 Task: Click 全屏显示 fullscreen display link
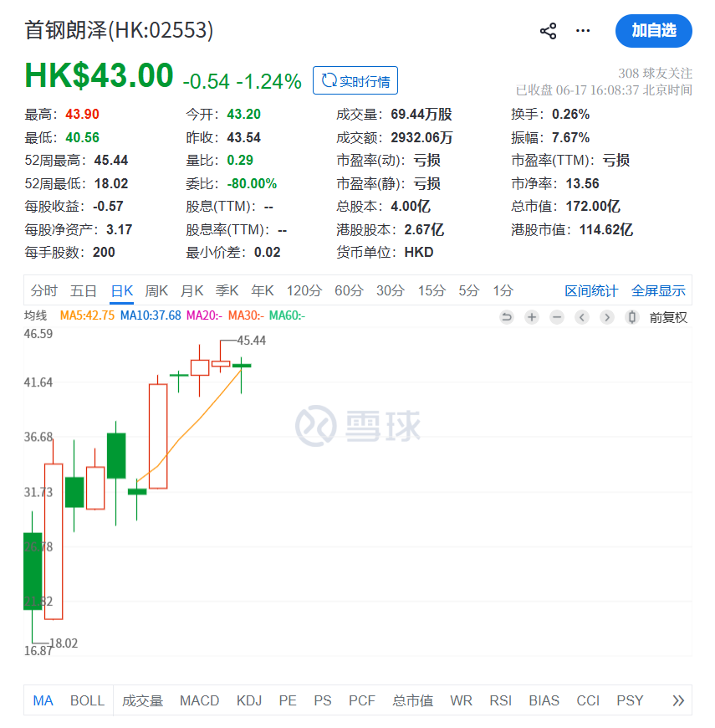coord(658,291)
